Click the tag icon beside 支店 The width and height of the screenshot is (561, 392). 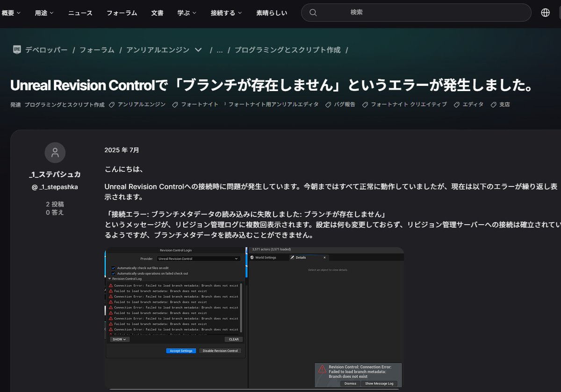(493, 105)
